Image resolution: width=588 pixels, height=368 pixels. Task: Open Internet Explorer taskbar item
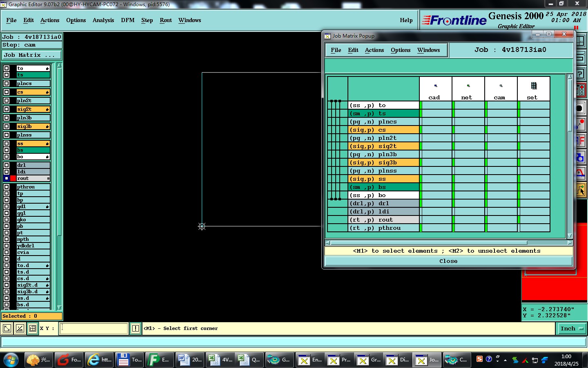[x=100, y=360]
